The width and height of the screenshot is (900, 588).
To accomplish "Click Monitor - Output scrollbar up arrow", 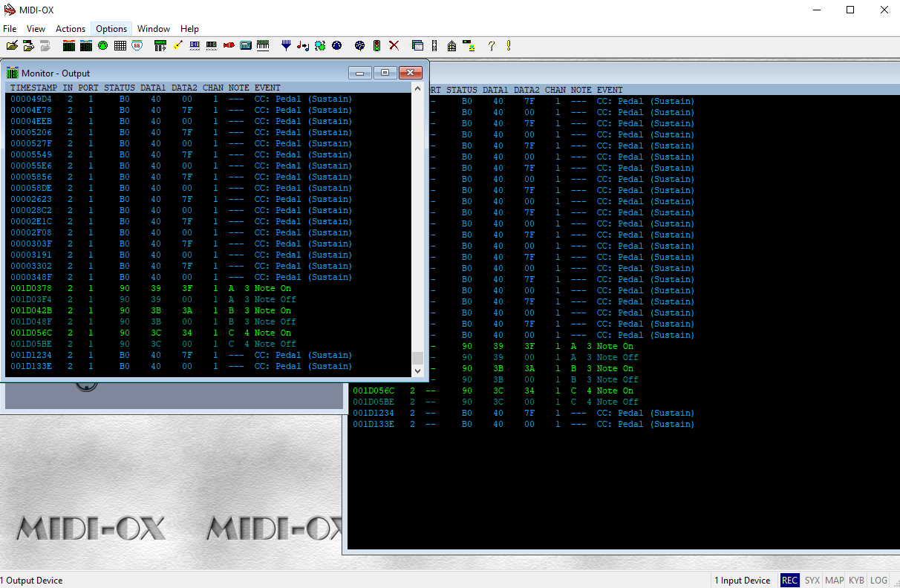I will pos(417,88).
